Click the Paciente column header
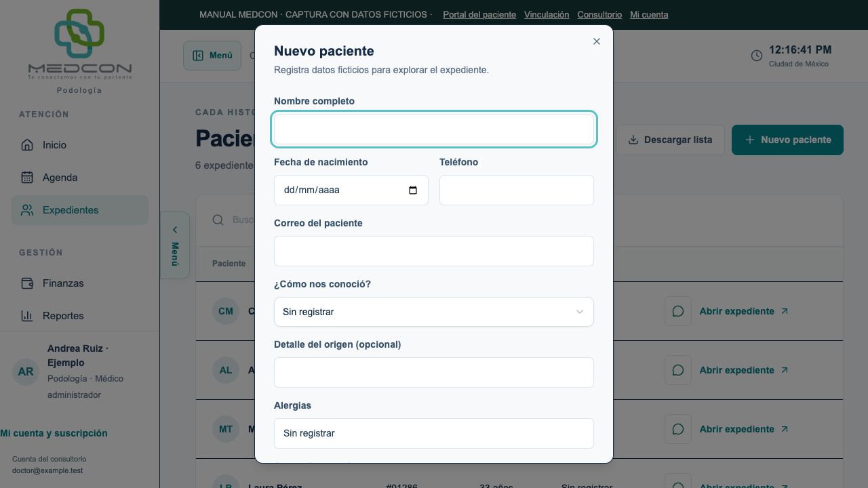Screen dimensions: 868x488 pos(229,264)
